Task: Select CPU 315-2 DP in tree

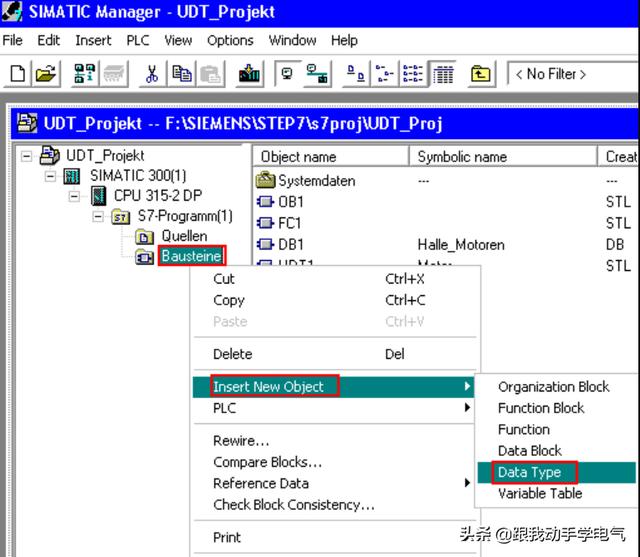Action: pyautogui.click(x=158, y=195)
